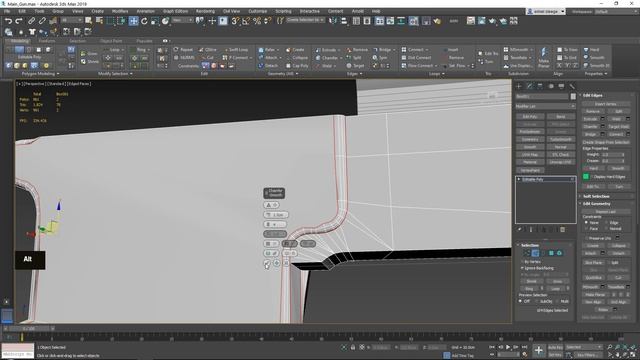The image size is (640, 360).
Task: Toggle the Angle Snap icon
Action: point(246,21)
